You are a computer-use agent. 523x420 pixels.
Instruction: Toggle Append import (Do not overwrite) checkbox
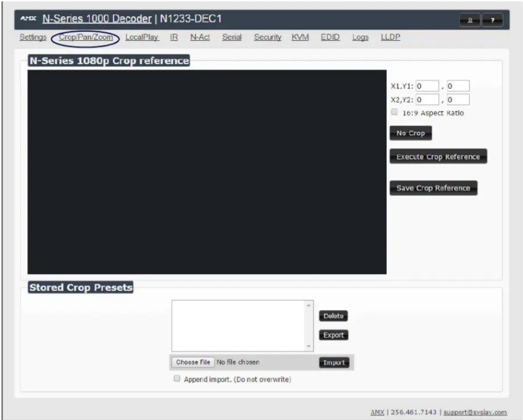click(177, 379)
